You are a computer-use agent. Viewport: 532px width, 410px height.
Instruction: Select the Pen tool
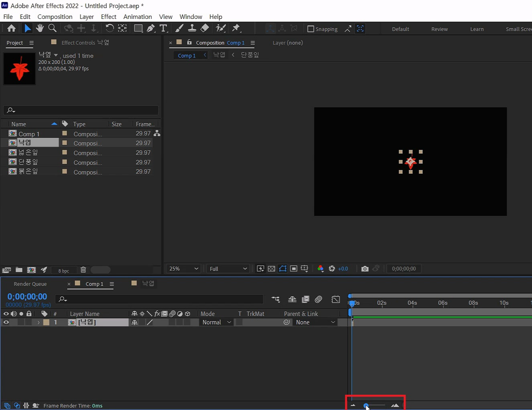tap(151, 28)
